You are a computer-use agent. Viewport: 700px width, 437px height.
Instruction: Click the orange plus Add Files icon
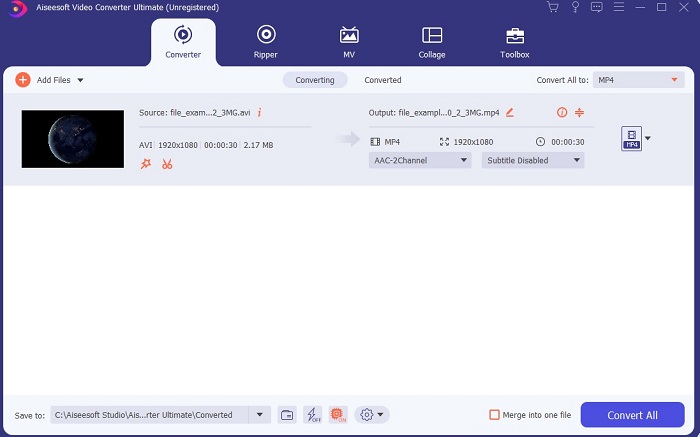[x=23, y=80]
